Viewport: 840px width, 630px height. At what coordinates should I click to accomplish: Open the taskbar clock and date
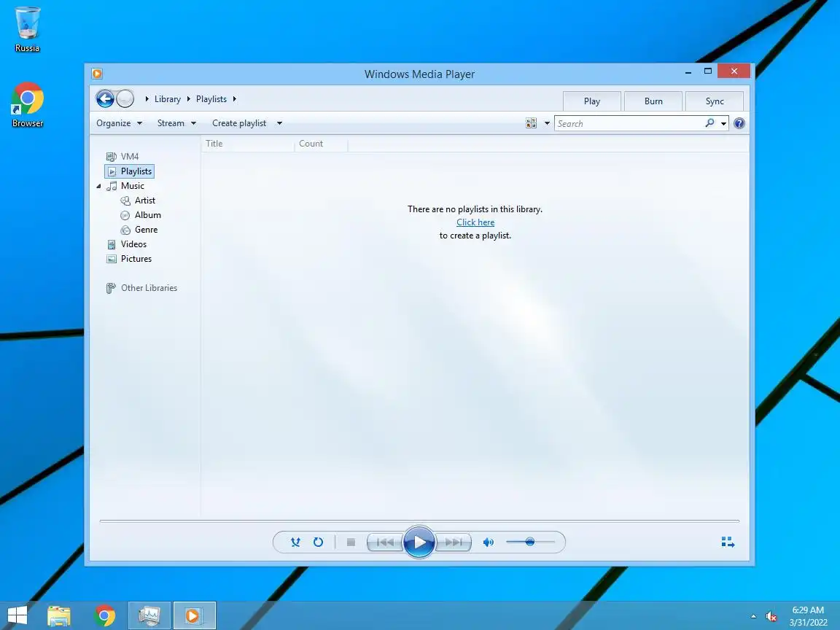(x=808, y=616)
